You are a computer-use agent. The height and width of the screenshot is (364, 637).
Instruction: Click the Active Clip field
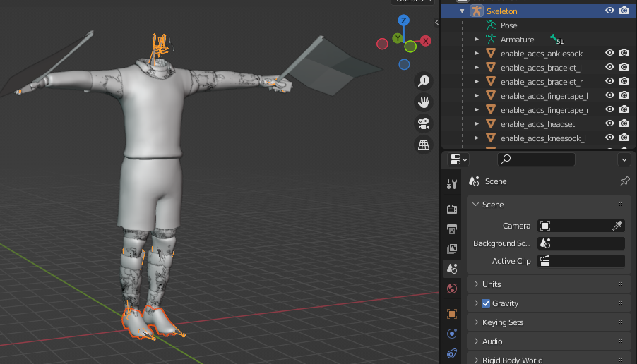[581, 261]
